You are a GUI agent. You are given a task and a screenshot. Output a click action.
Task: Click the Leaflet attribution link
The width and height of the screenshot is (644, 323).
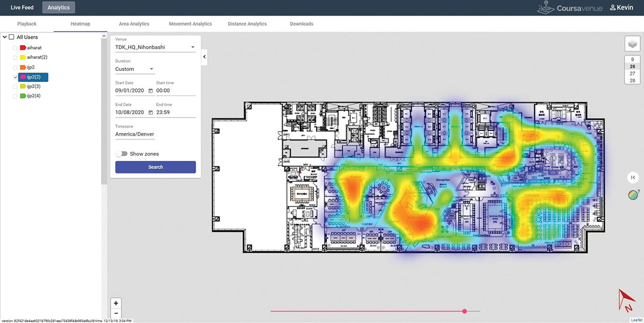point(636,319)
